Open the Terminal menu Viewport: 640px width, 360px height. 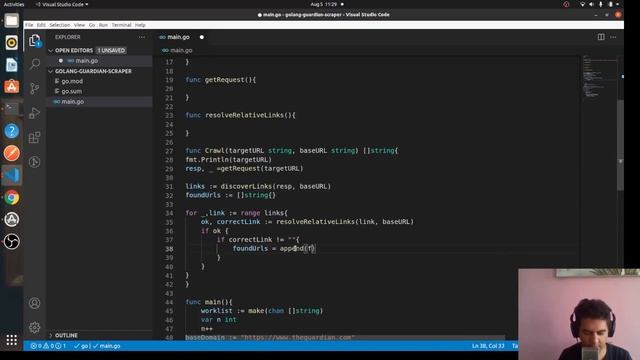coord(121,25)
